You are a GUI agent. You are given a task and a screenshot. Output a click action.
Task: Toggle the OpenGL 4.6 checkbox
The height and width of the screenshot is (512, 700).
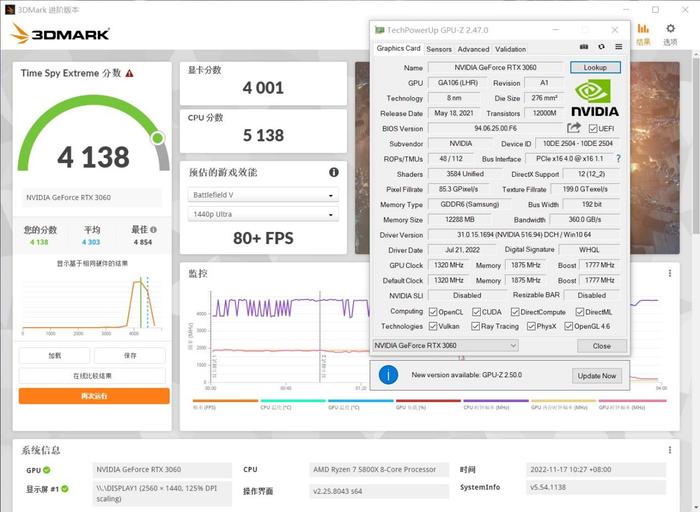(568, 326)
